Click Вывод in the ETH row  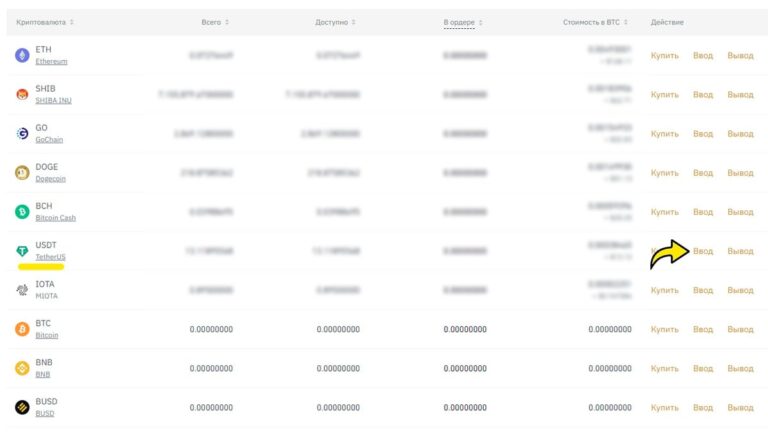tap(740, 55)
